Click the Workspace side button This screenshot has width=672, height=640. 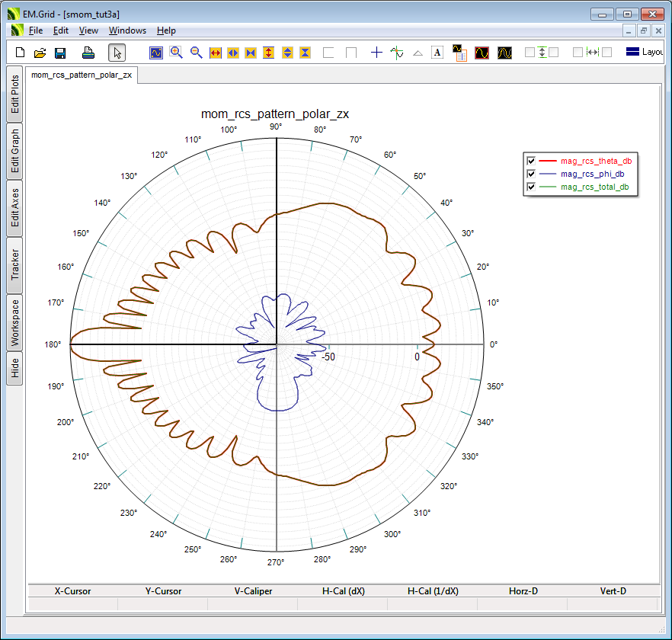(14, 322)
